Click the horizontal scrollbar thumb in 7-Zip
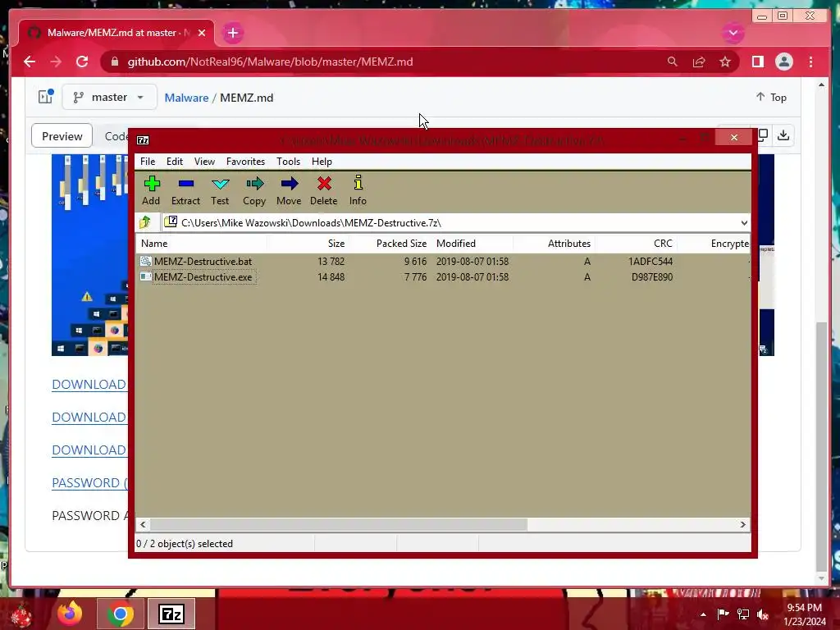Screen dimensions: 840x630 pyautogui.click(x=339, y=524)
